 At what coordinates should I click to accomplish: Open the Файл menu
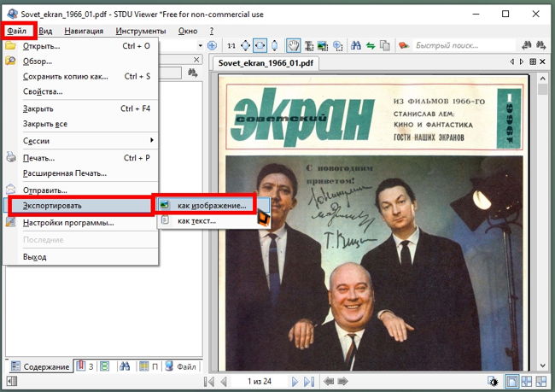coord(17,31)
